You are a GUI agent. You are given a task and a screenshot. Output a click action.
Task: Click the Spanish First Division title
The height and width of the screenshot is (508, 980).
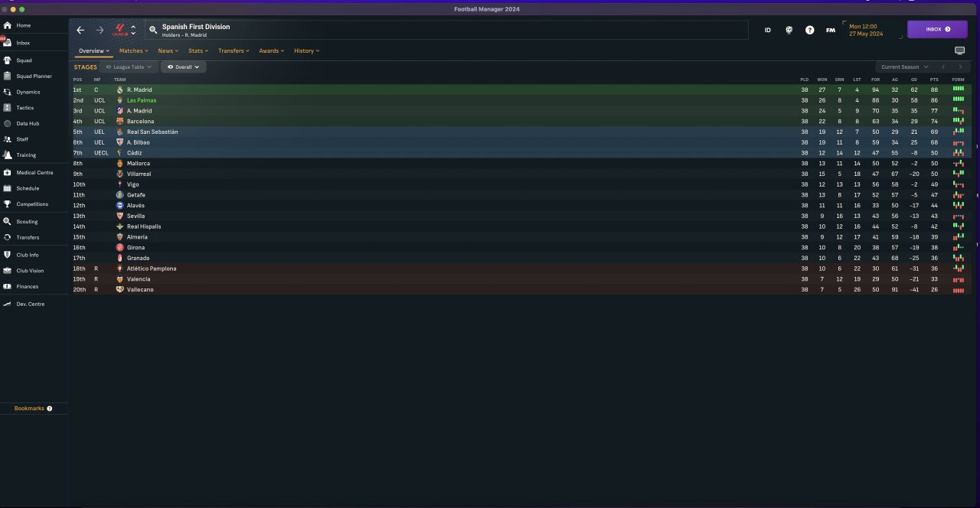(x=196, y=27)
